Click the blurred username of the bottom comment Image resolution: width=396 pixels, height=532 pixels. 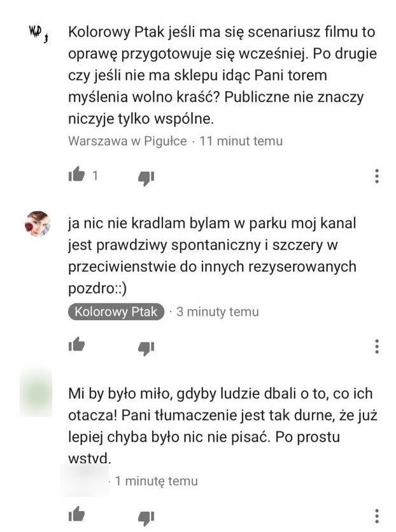pyautogui.click(x=85, y=480)
